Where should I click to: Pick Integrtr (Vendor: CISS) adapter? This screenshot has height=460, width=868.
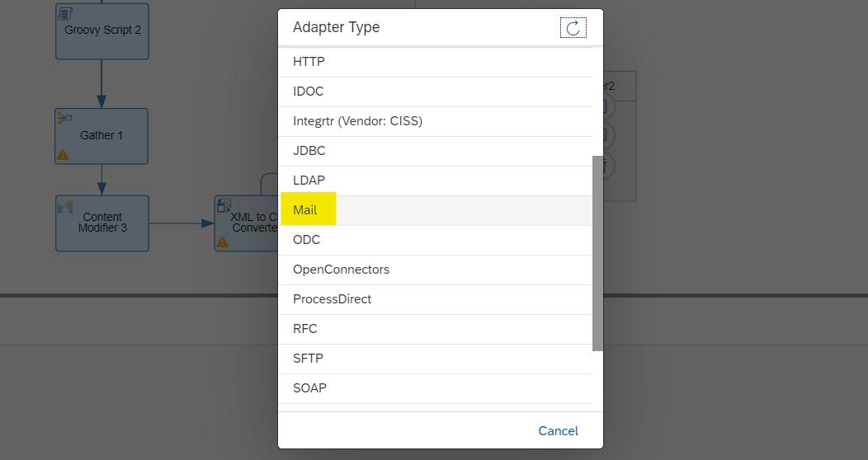(435, 122)
